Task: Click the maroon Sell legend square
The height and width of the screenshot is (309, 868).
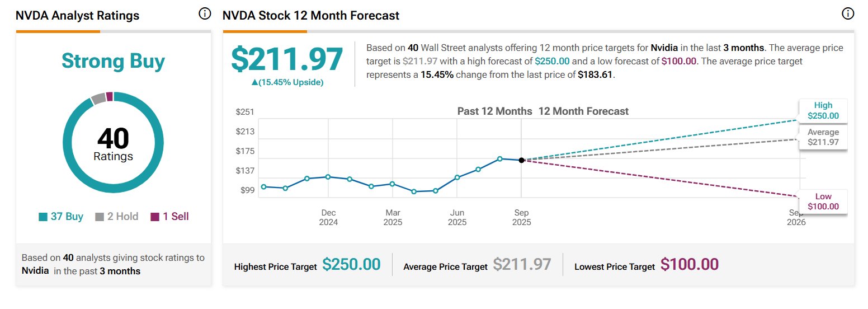Action: [155, 217]
